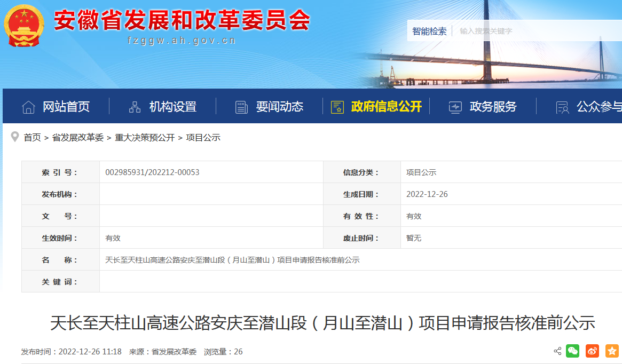Screen dimensions: 622x364
Task: Click the national emblem logo
Action: [x=25, y=26]
